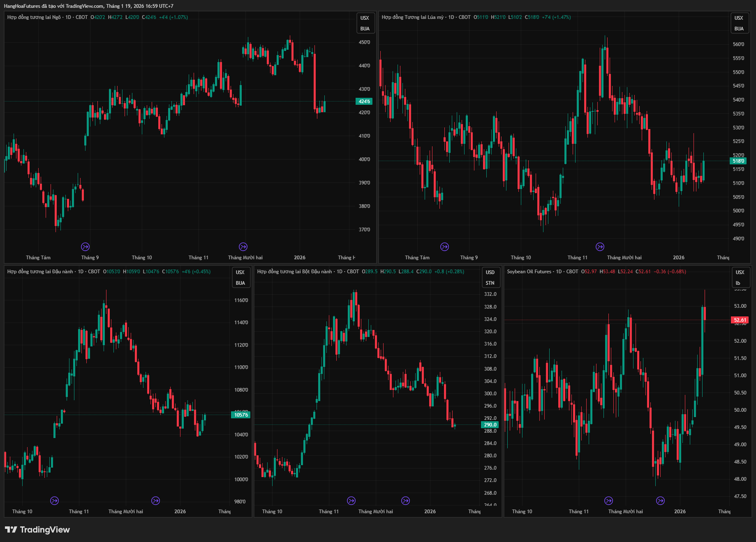Select the Hợp đồng tương lai Ngô chart title
The width and height of the screenshot is (756, 542).
[x=34, y=17]
